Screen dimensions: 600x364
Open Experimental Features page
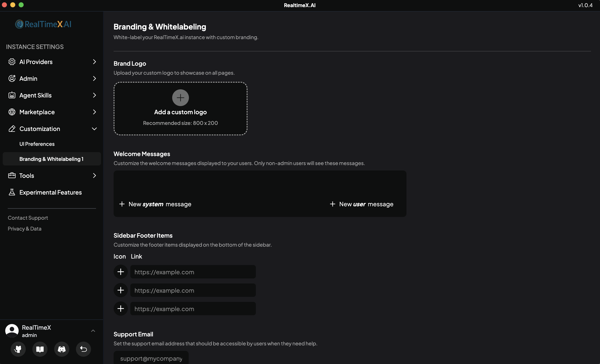click(50, 192)
